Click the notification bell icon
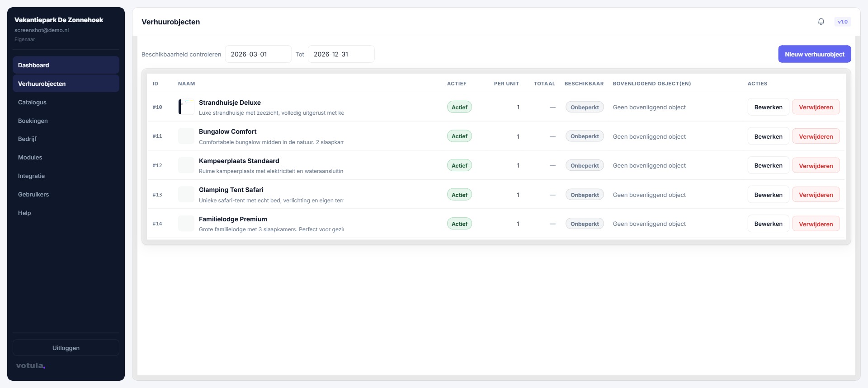Image resolution: width=868 pixels, height=388 pixels. [821, 22]
